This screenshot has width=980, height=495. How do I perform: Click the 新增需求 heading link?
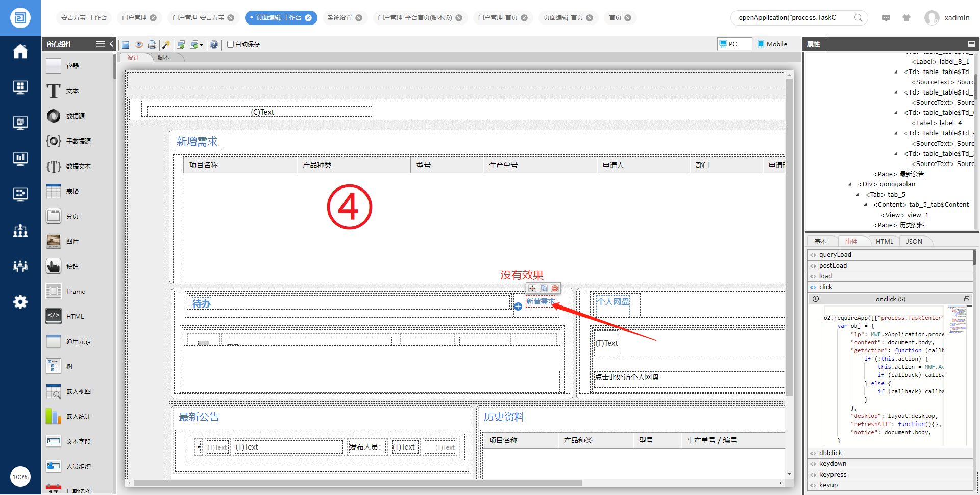[x=197, y=142]
